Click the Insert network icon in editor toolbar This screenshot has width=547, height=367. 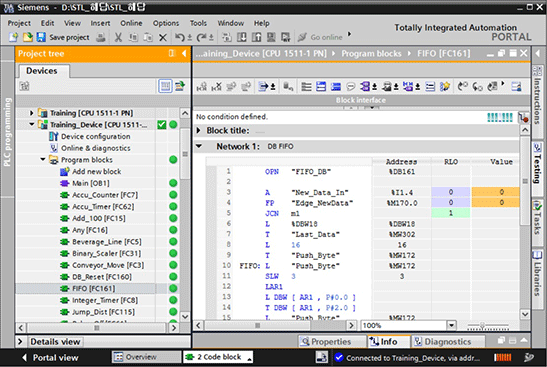pos(201,86)
